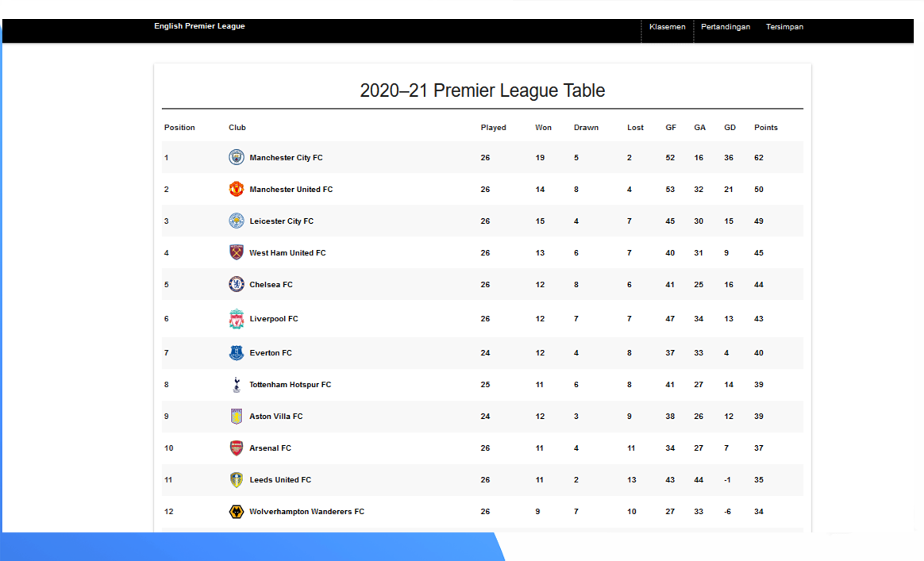The height and width of the screenshot is (561, 924).
Task: Click the Arsenal FC crest icon
Action: [237, 448]
